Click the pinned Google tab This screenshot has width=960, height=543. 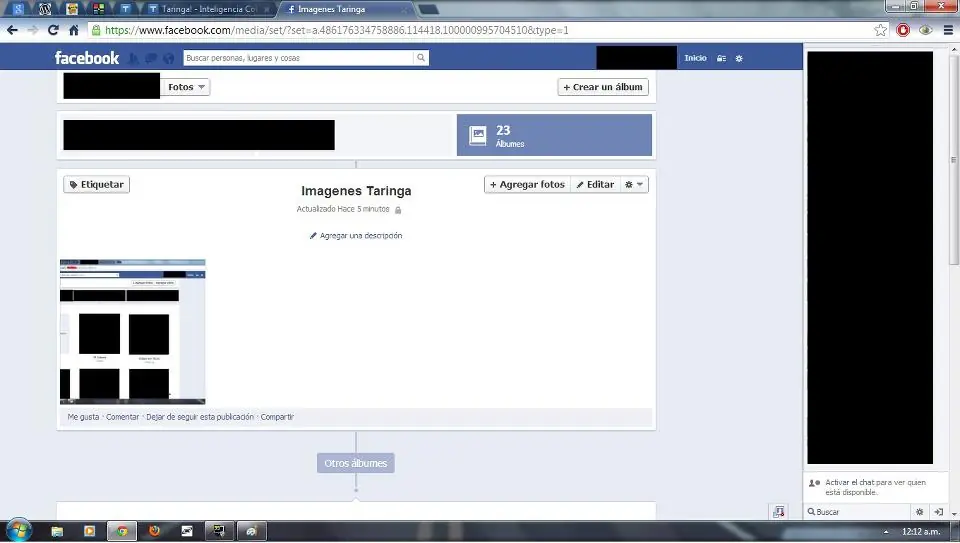coord(18,9)
